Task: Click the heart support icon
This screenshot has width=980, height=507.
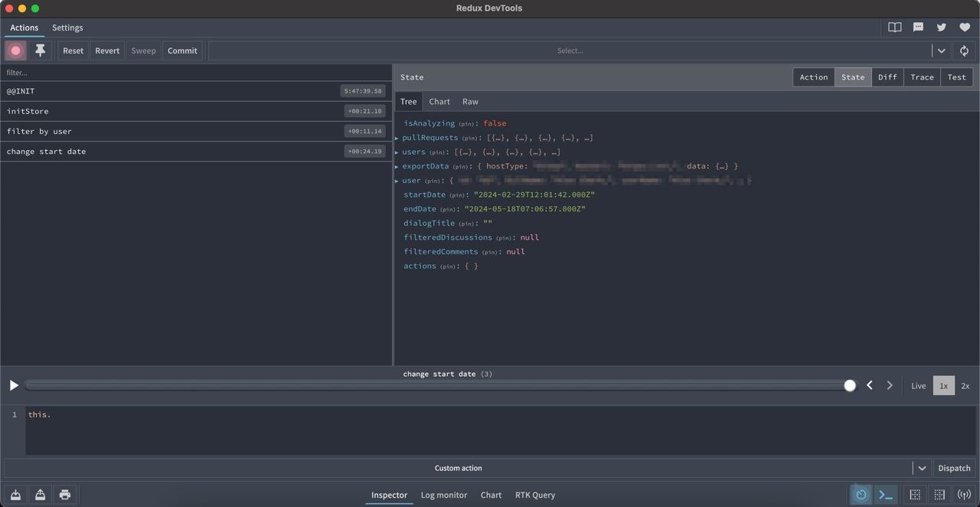Action: (x=964, y=27)
